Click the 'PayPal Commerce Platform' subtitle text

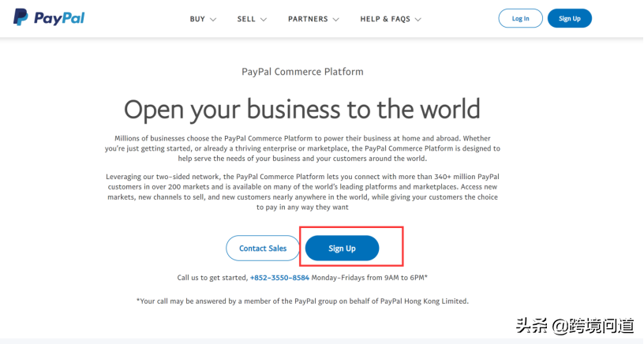tap(302, 72)
